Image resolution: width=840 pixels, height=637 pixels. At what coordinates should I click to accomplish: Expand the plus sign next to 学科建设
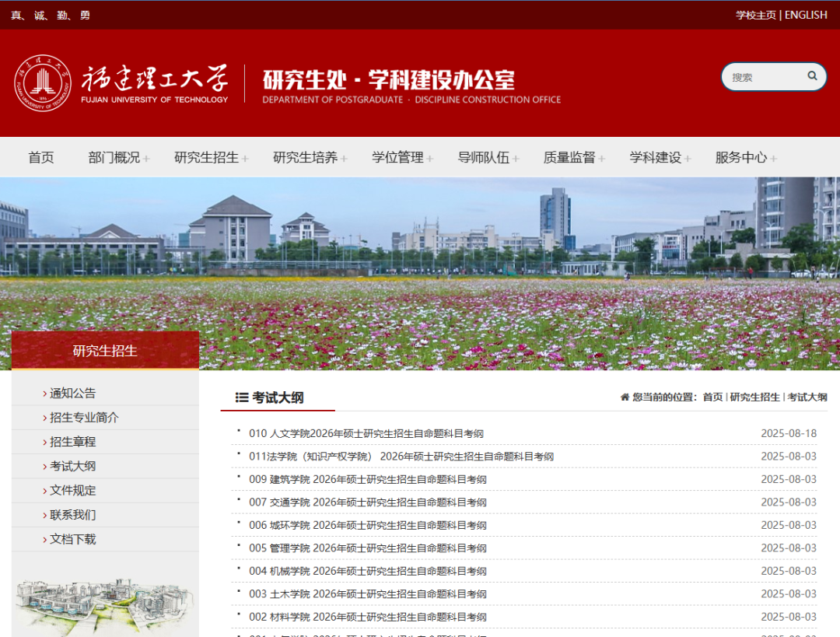688,159
